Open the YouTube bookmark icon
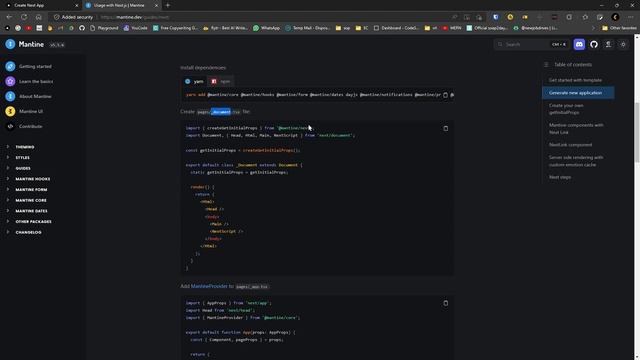This screenshot has width=640, height=360. 28,28
